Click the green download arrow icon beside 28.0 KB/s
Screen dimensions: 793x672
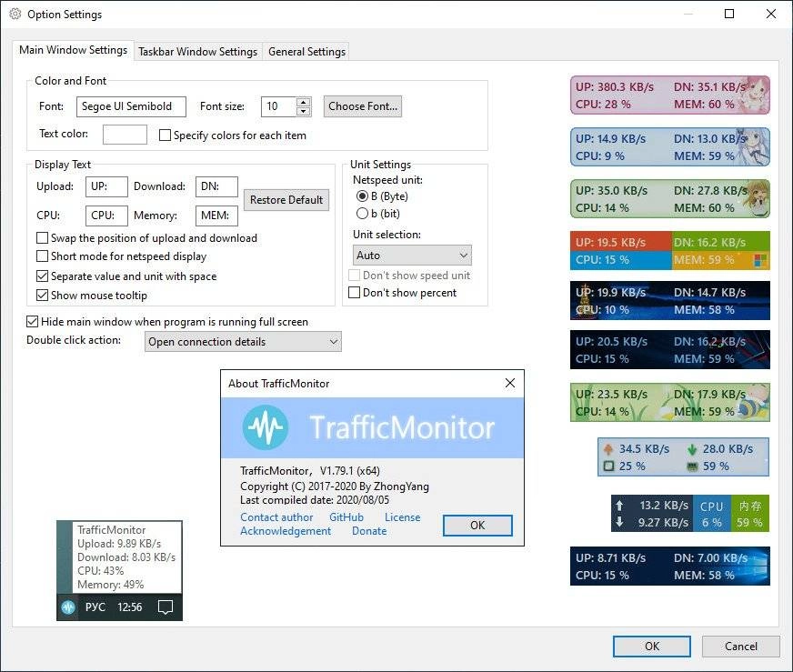click(x=692, y=449)
